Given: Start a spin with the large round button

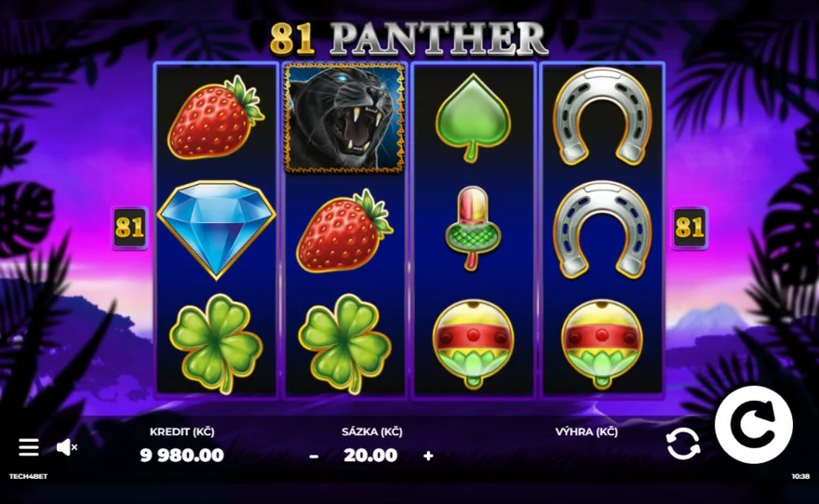Looking at the screenshot, I should [x=754, y=425].
